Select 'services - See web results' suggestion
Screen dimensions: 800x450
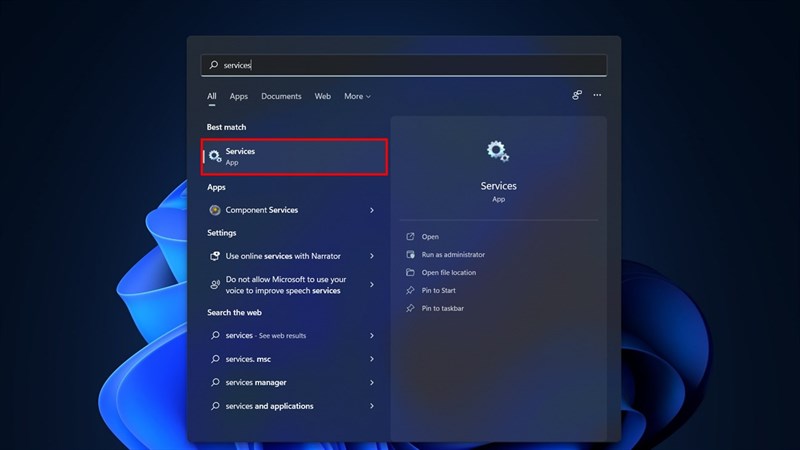click(292, 335)
